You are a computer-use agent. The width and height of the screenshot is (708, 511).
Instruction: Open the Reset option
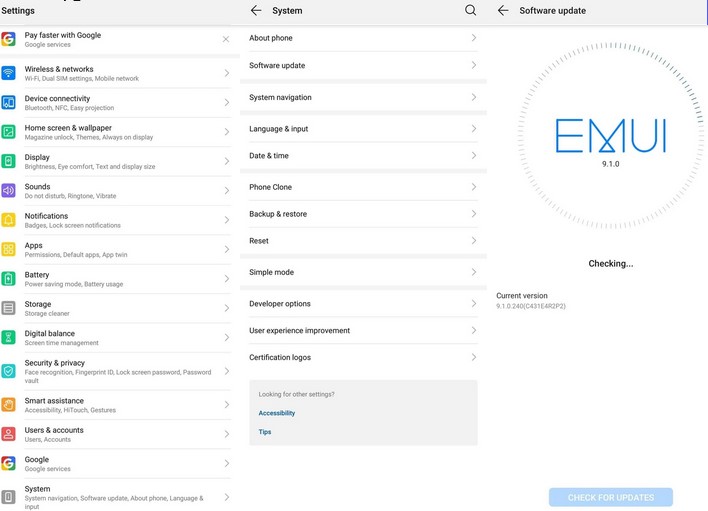click(363, 241)
